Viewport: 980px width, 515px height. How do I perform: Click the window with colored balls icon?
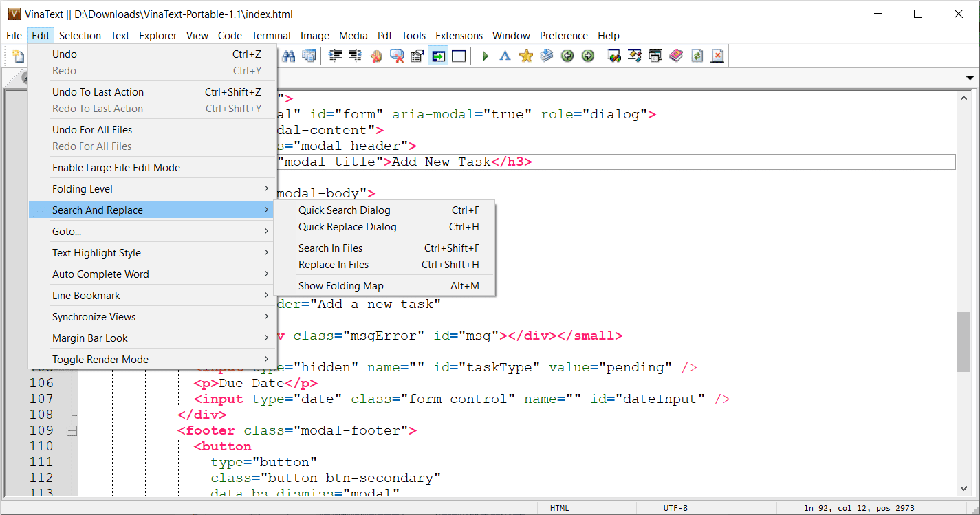615,56
